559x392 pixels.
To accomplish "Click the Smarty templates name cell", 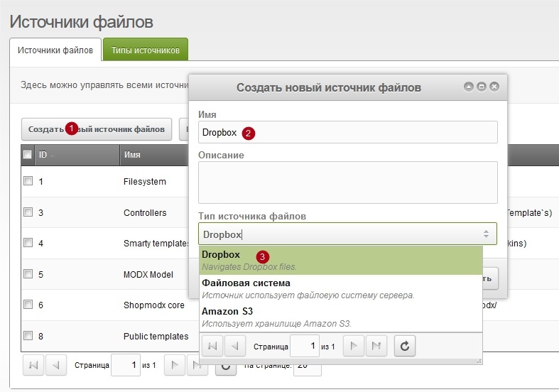I will point(156,244).
